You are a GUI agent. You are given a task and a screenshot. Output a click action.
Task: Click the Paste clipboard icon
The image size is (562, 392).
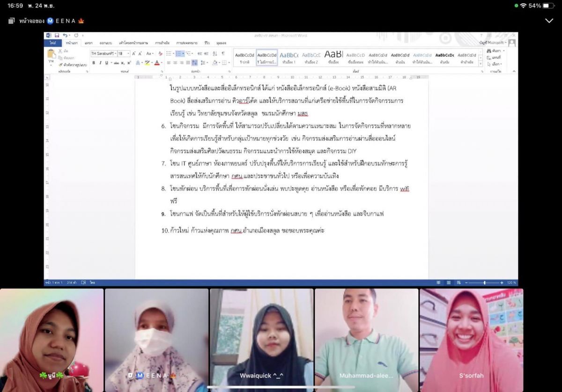click(x=51, y=56)
